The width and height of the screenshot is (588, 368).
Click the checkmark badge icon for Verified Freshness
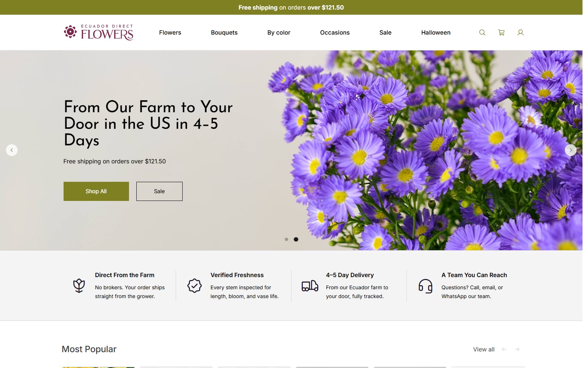point(194,286)
